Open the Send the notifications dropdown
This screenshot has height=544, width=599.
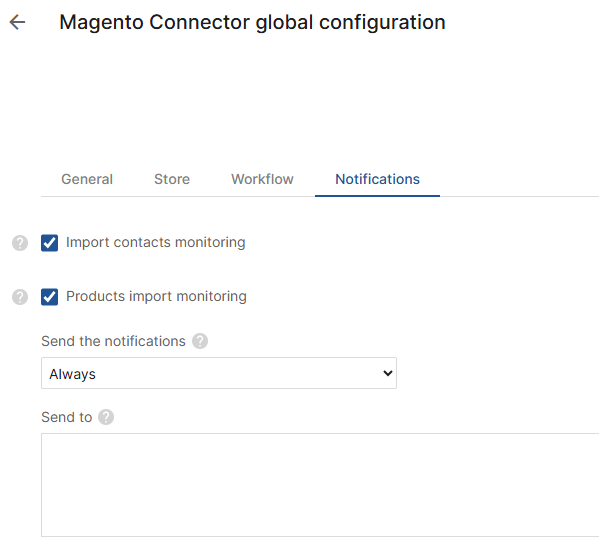click(219, 373)
